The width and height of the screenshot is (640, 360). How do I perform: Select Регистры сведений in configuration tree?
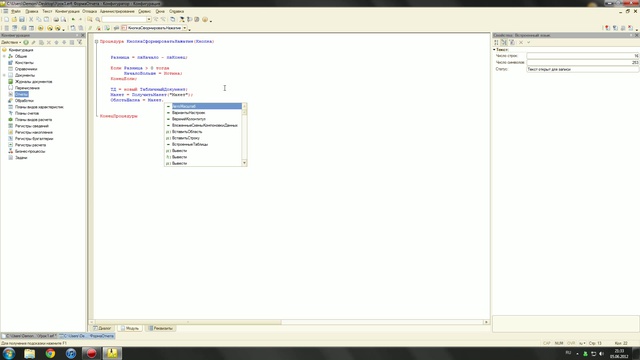pyautogui.click(x=31, y=126)
